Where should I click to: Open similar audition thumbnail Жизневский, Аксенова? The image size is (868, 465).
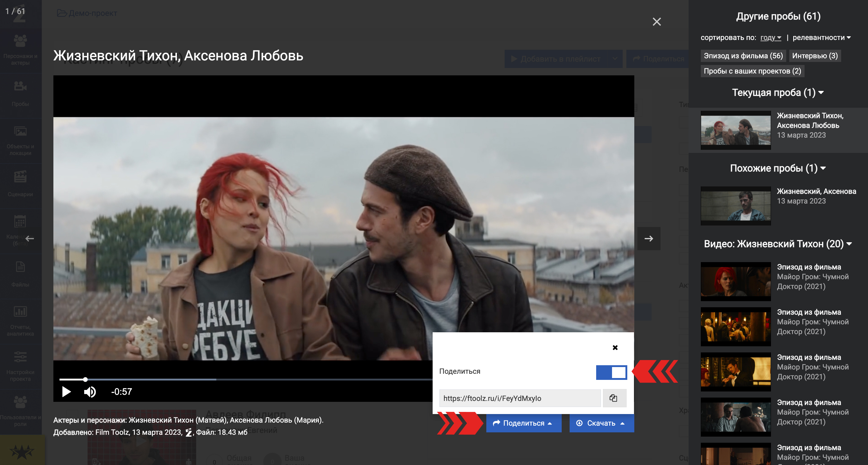pyautogui.click(x=736, y=206)
